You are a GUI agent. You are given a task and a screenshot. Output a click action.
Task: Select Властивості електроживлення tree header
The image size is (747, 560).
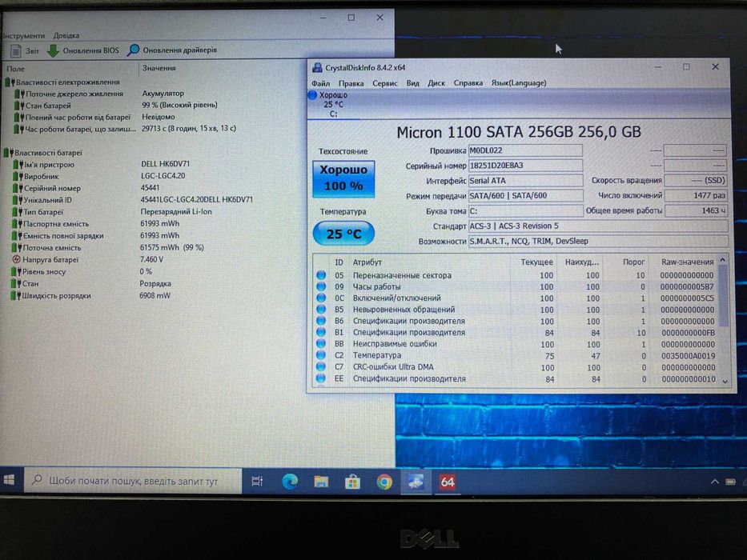coord(67,82)
